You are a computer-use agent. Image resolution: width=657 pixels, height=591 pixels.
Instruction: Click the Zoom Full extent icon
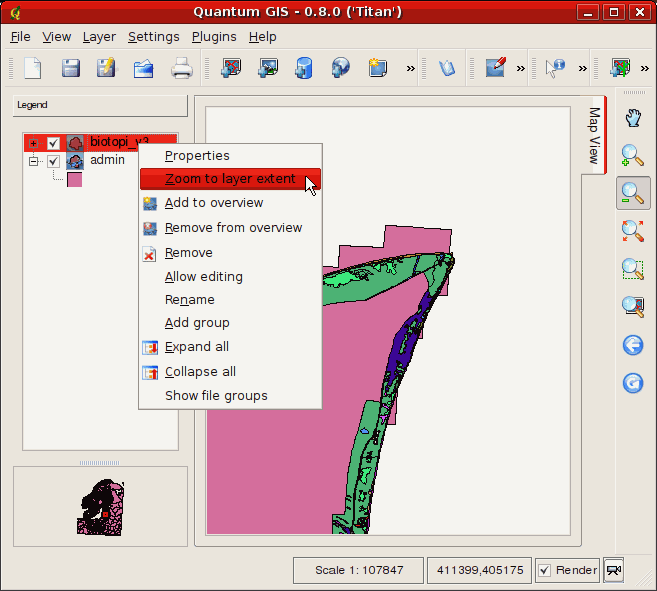[x=633, y=231]
